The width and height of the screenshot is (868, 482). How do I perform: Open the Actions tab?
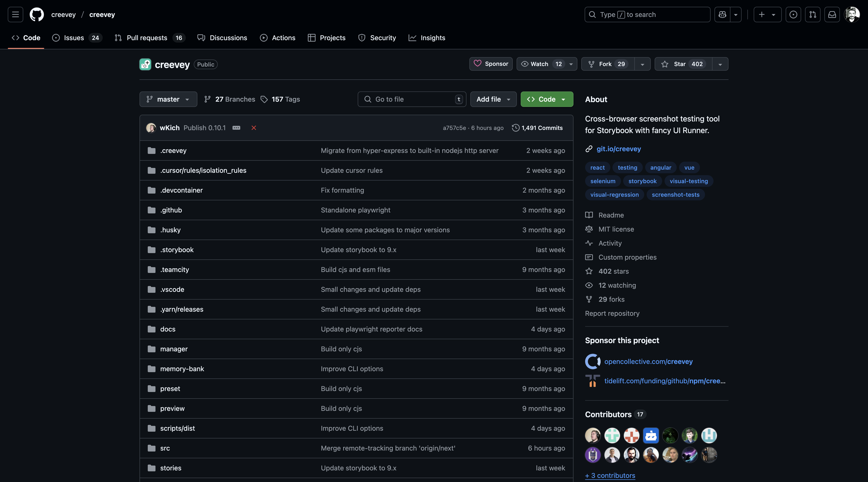(278, 38)
